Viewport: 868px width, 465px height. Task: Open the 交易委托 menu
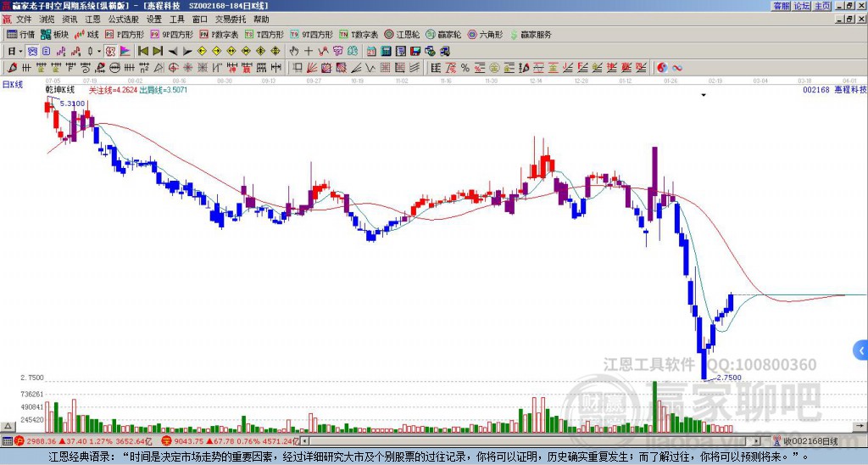click(231, 20)
